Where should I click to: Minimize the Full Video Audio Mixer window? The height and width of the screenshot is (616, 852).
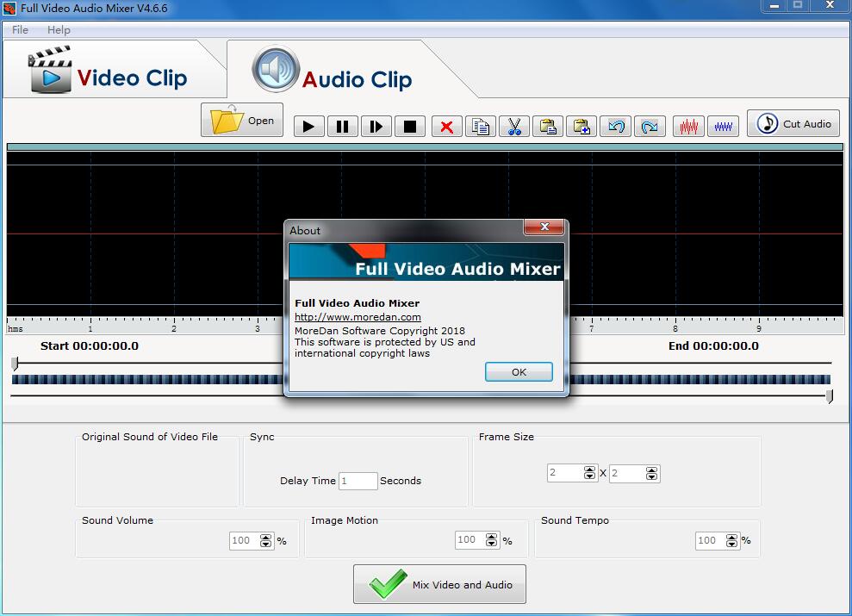pyautogui.click(x=774, y=6)
